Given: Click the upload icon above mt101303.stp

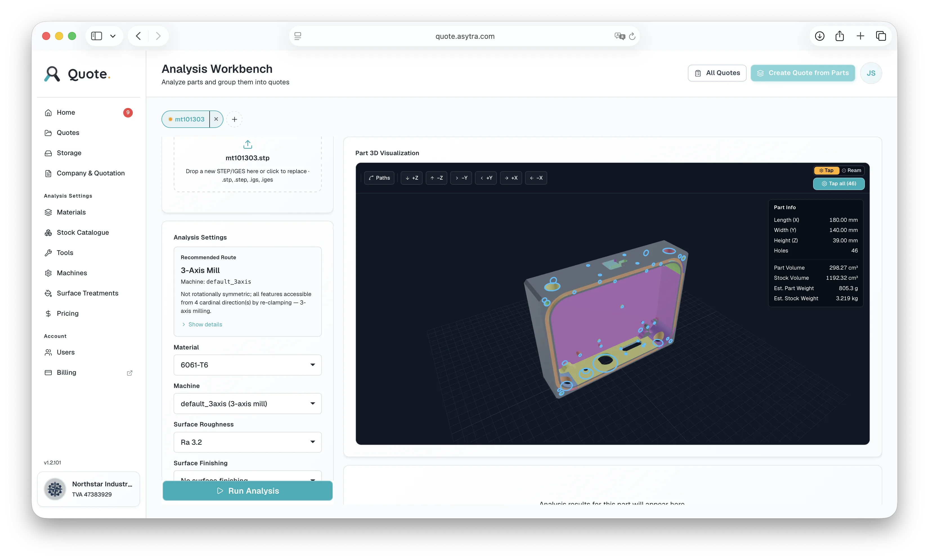Looking at the screenshot, I should pyautogui.click(x=248, y=144).
